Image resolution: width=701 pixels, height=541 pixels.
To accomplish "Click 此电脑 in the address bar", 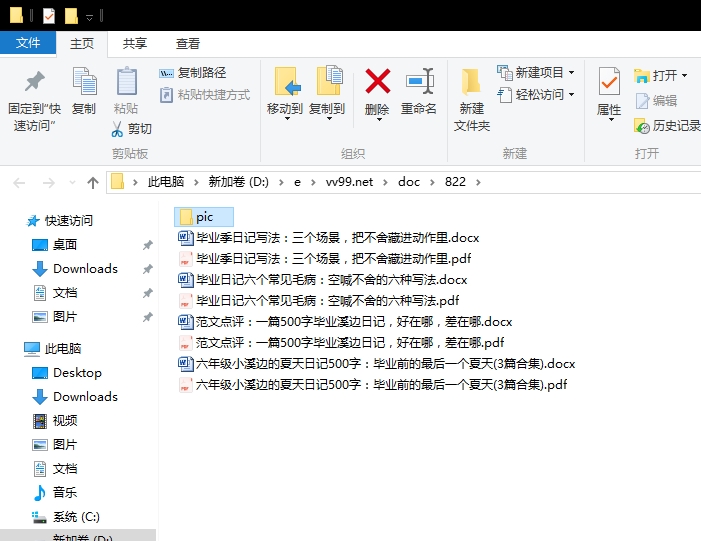I will point(166,182).
